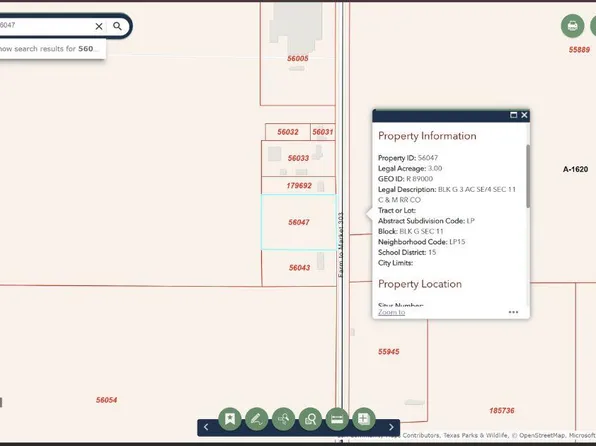Maximize the property popup
Screen dimensions: 596x446
[x=514, y=115]
